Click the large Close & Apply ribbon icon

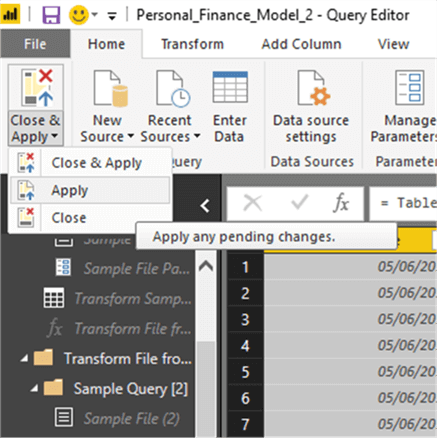(36, 88)
